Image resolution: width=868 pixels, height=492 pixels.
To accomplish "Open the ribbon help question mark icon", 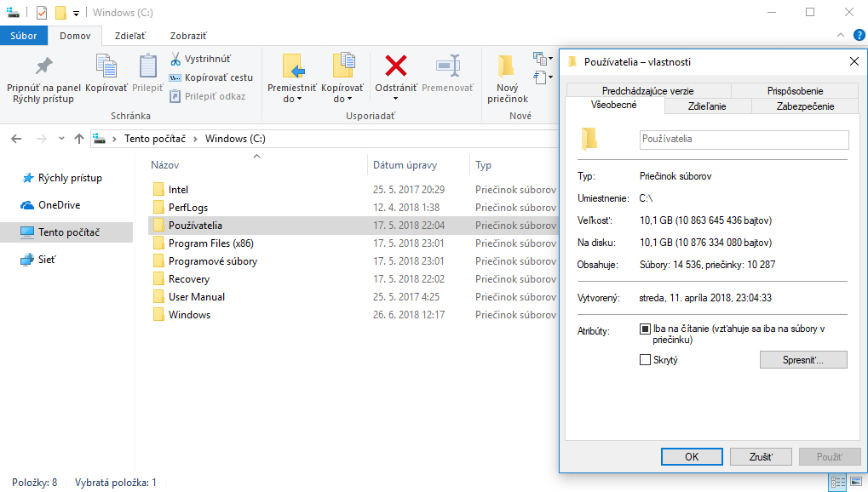I will click(x=859, y=36).
